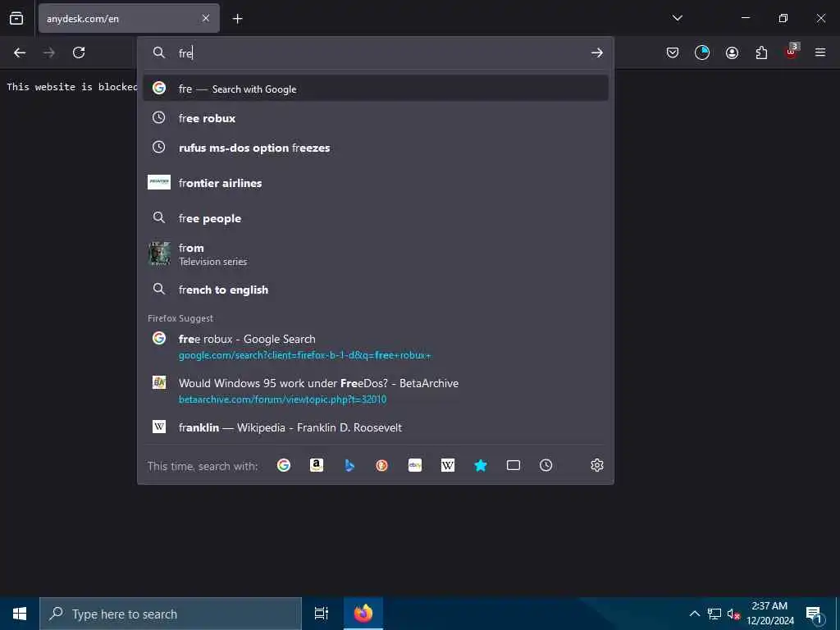The image size is (840, 630).
Task: Open Save to Pocket icon
Action: coord(673,52)
